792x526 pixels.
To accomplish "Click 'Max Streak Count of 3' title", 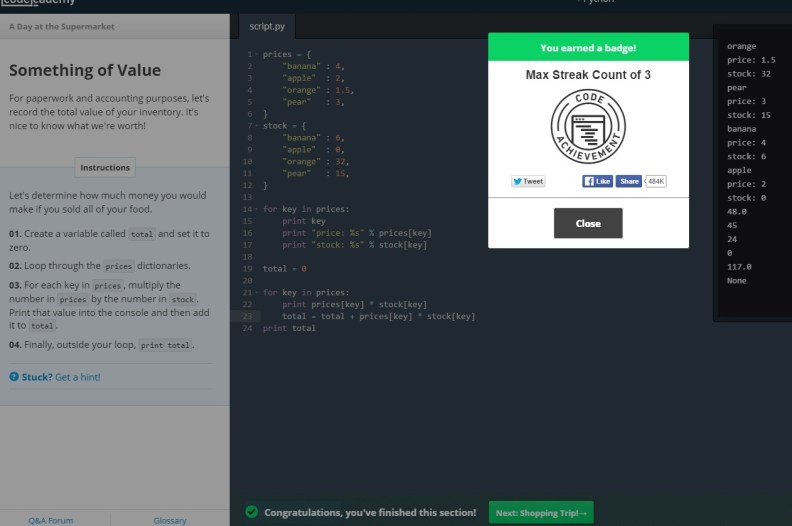I will tap(588, 75).
